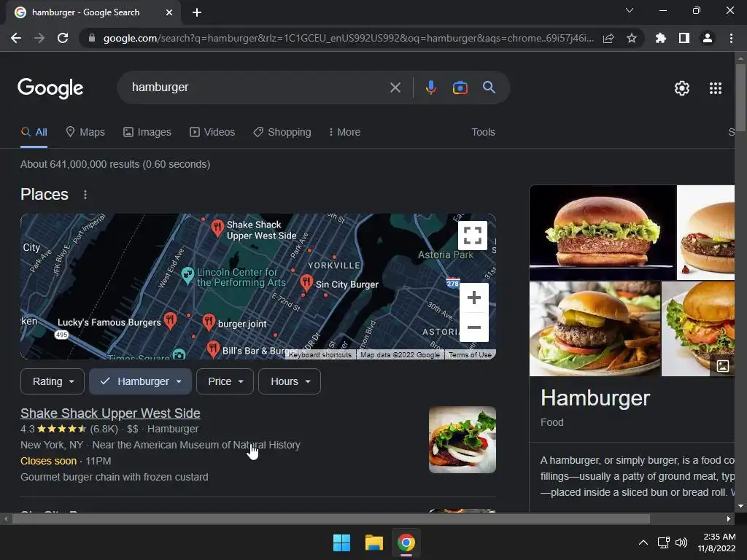Open the Chrome side panel icon
747x560 pixels.
click(684, 38)
